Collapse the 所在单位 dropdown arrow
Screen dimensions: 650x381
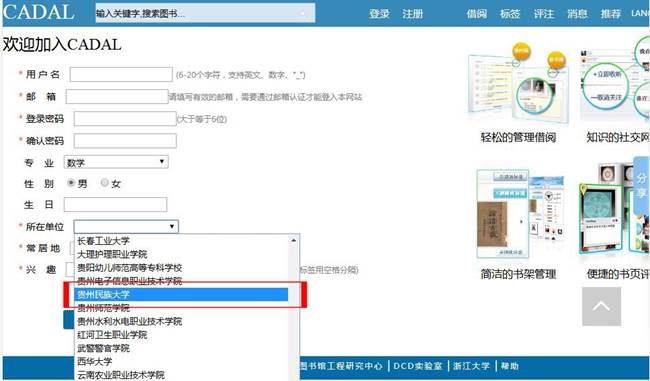click(172, 226)
